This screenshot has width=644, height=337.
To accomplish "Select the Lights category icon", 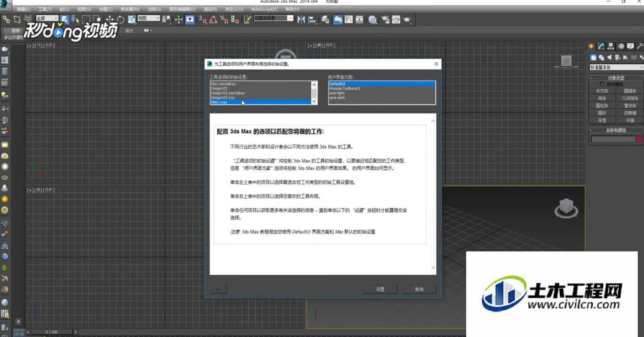I will tap(610, 57).
